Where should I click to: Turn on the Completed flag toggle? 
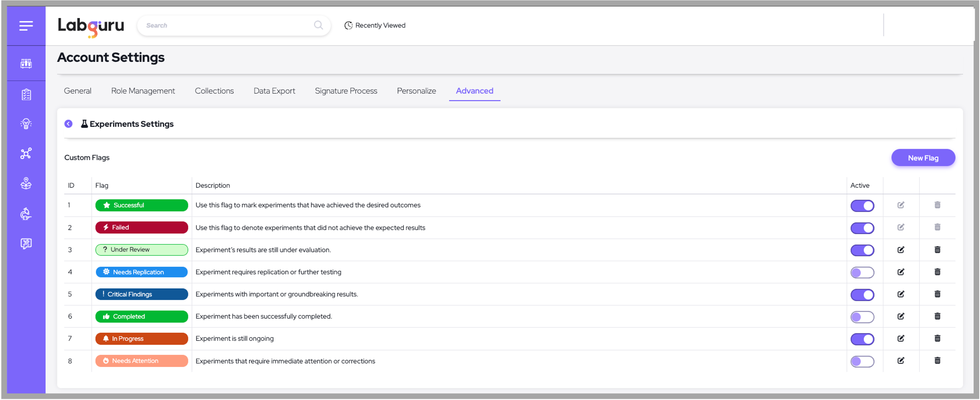point(862,317)
